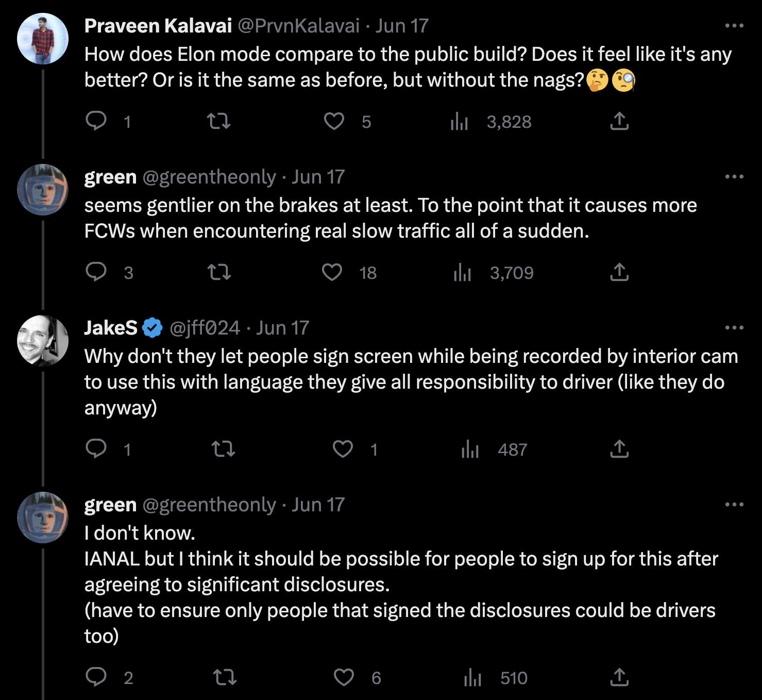Reply to JakeS's interior cam tweet
762x700 pixels.
[96, 449]
